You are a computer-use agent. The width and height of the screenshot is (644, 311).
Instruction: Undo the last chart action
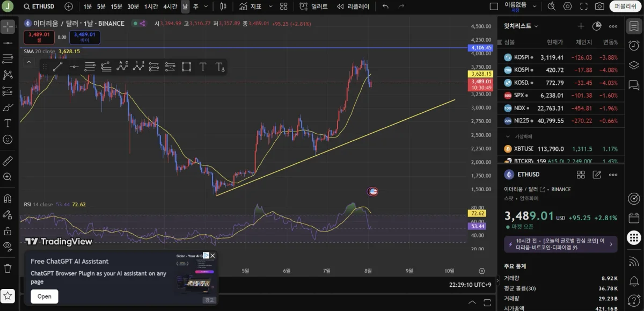click(385, 6)
